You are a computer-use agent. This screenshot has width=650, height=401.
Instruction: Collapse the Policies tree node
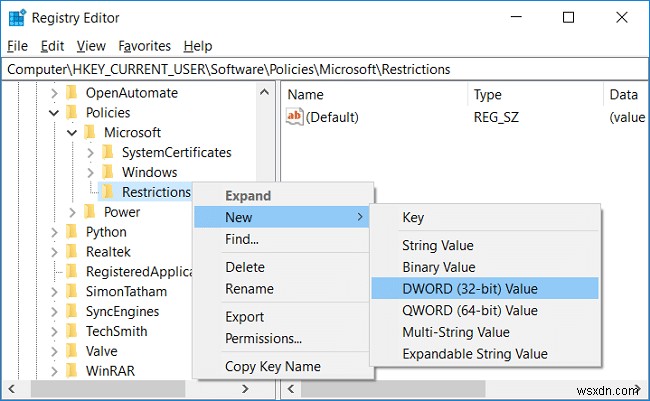[53, 113]
